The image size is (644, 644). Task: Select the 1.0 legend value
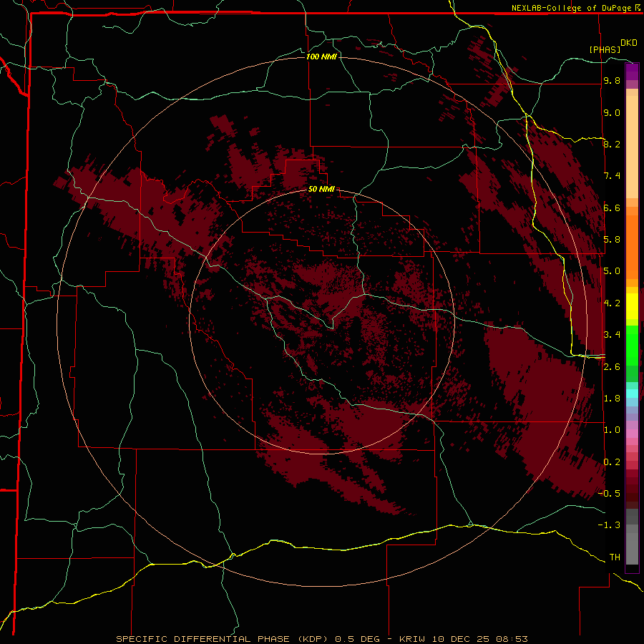click(x=612, y=430)
